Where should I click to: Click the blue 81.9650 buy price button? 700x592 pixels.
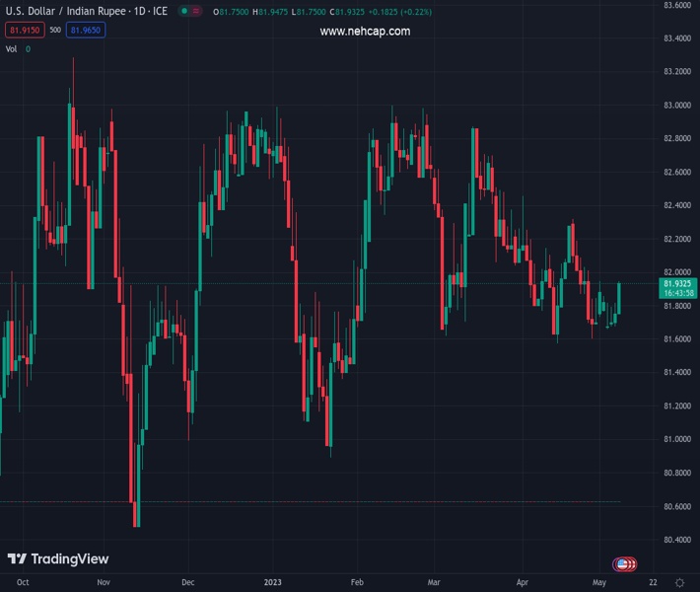click(x=86, y=30)
